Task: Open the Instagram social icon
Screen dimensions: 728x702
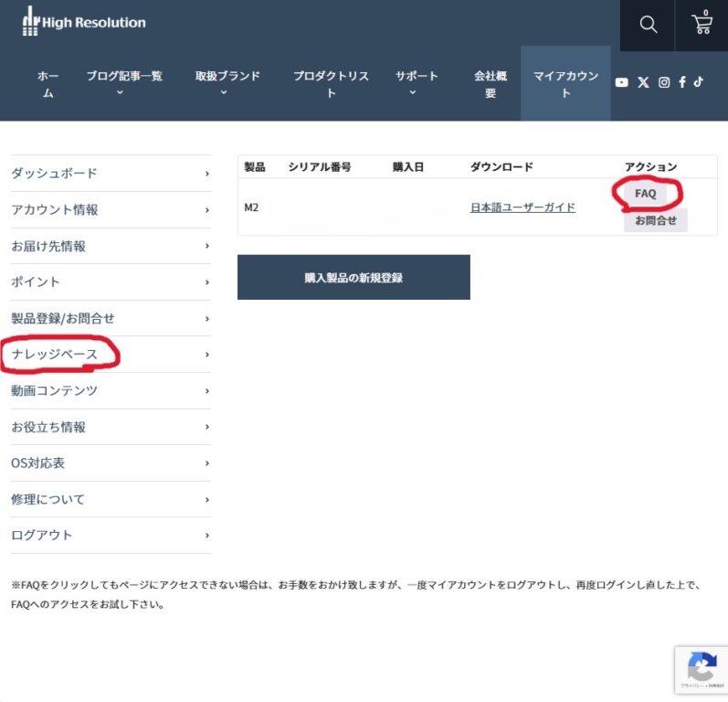Action: point(664,82)
